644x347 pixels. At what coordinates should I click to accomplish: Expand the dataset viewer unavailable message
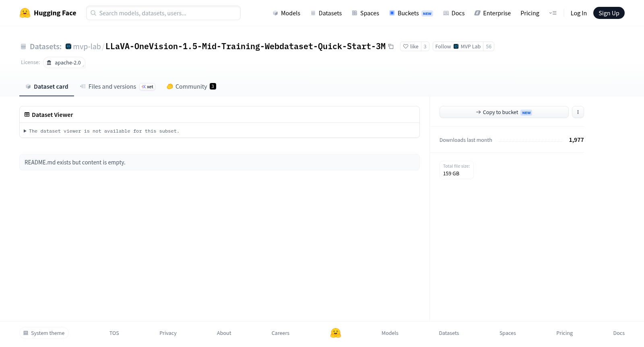point(101,131)
